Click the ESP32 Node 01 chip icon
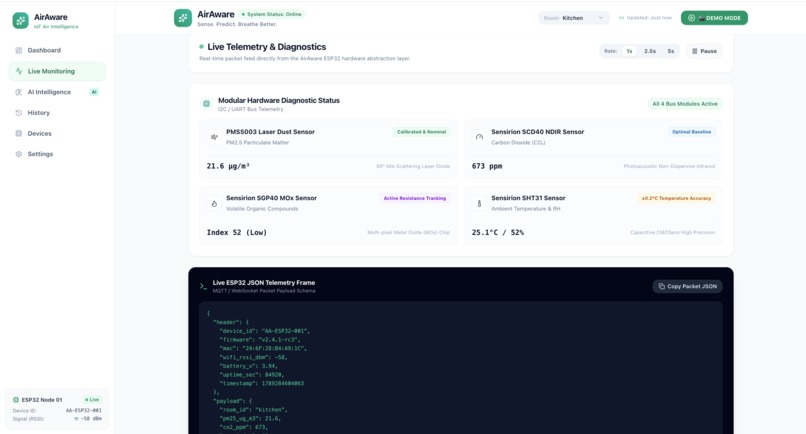Viewport: 806px width, 434px height. point(16,400)
